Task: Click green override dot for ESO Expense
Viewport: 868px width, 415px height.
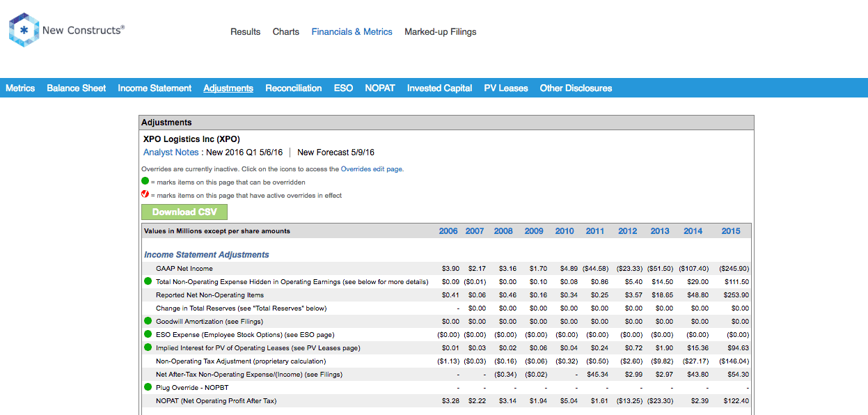Action: pos(148,335)
